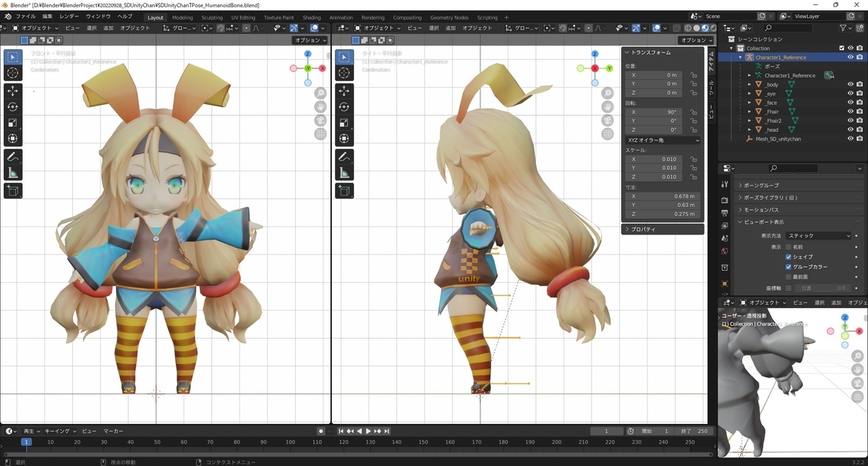
Task: Activate the Cursor tool in the toolbar
Action: tap(12, 73)
